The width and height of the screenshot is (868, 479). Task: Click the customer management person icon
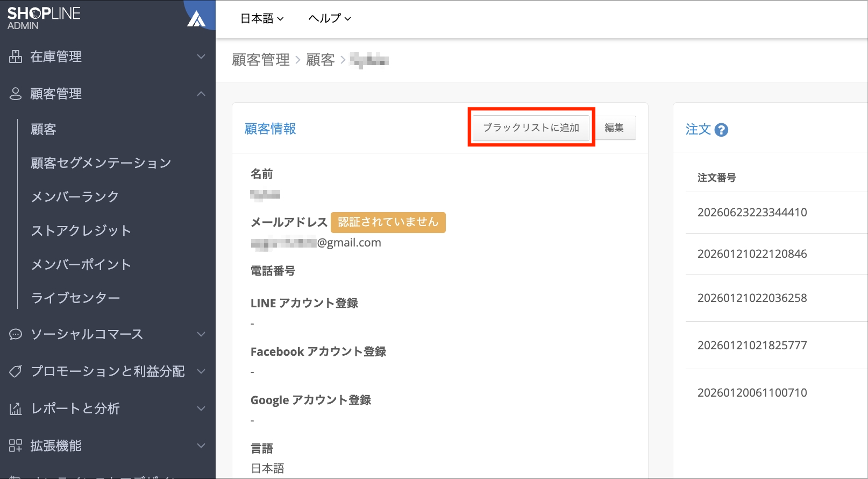pyautogui.click(x=16, y=94)
